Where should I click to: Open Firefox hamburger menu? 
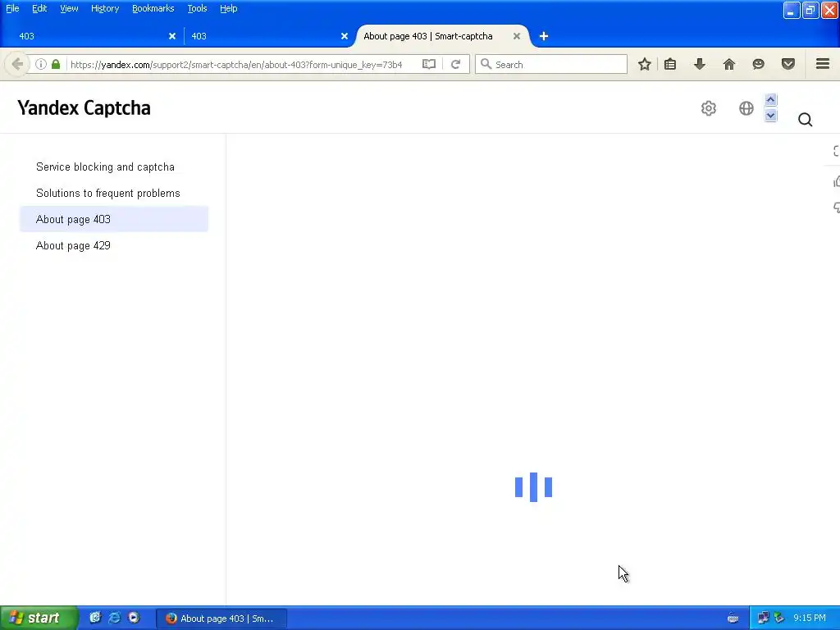coord(823,64)
